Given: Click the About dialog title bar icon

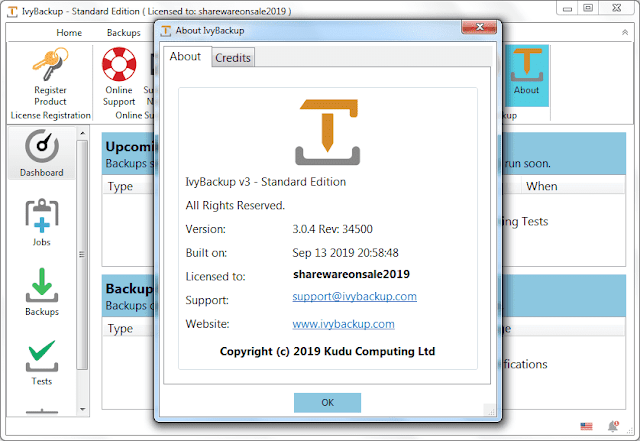Looking at the screenshot, I should [166, 31].
